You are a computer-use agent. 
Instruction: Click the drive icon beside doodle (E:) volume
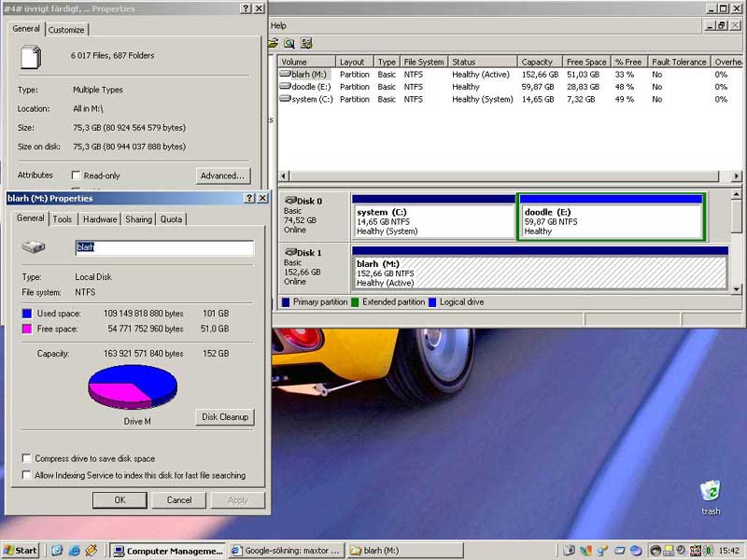pyautogui.click(x=285, y=86)
